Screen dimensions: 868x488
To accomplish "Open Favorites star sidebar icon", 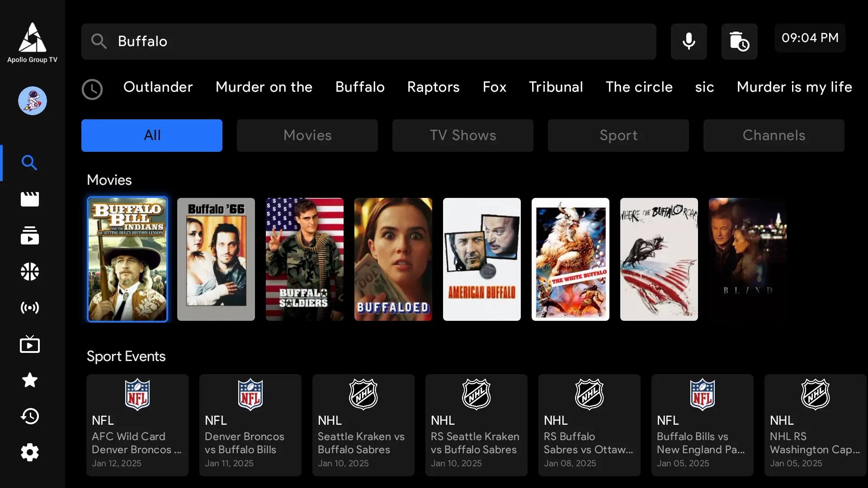I will coord(30,380).
